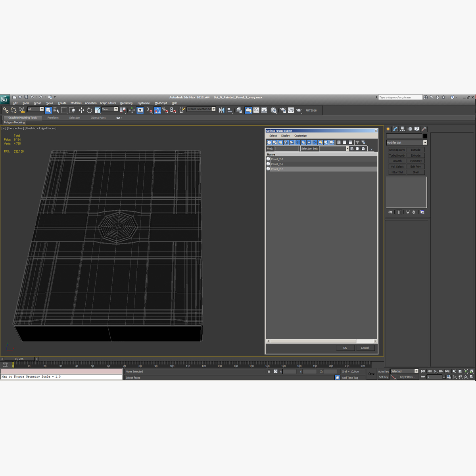Viewport: 476px width, 476px height.
Task: Open the Rendering menu
Action: point(127,103)
